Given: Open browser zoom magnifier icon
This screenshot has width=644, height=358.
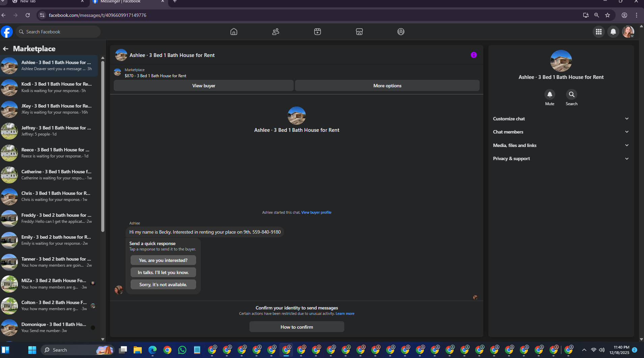Looking at the screenshot, I should click(596, 15).
